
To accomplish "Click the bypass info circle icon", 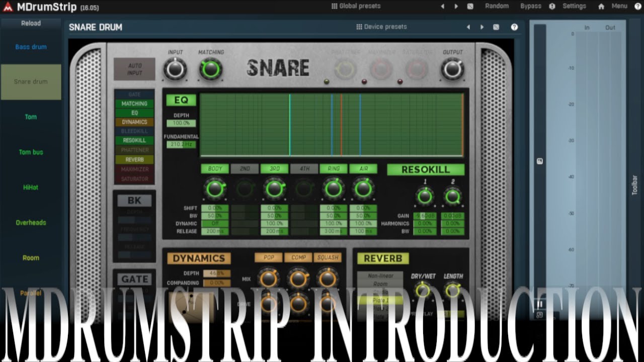I will (x=552, y=7).
